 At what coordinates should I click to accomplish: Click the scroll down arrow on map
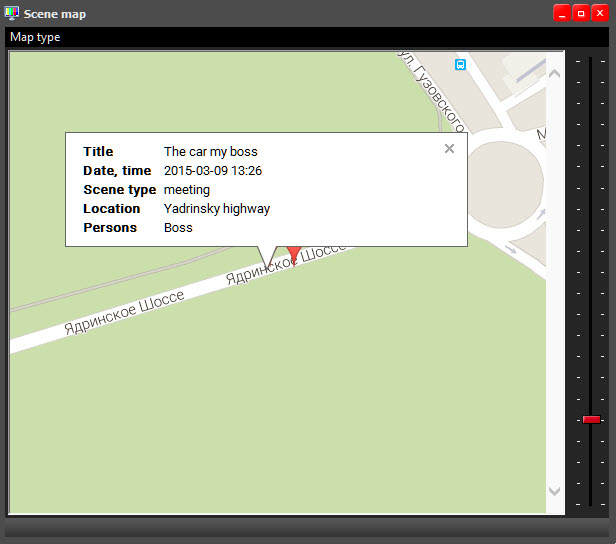pos(554,491)
